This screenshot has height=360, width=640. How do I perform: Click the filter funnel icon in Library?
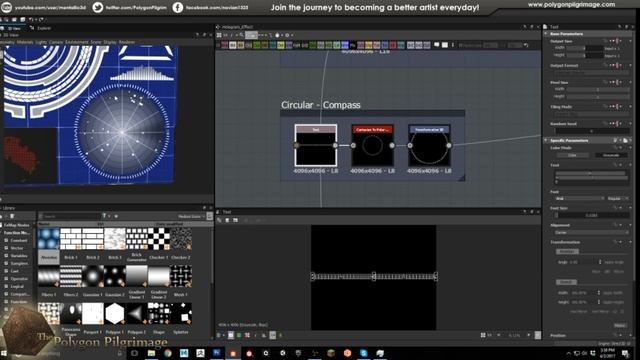point(104,216)
